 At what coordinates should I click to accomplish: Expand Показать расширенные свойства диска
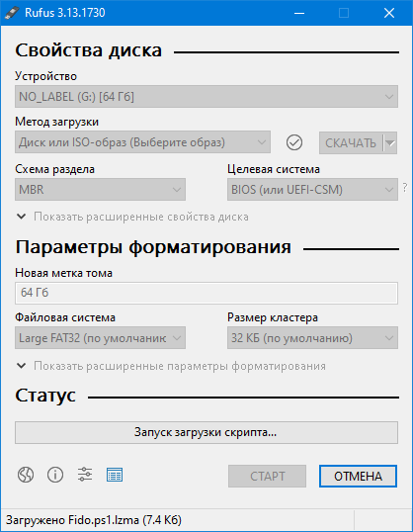click(132, 217)
